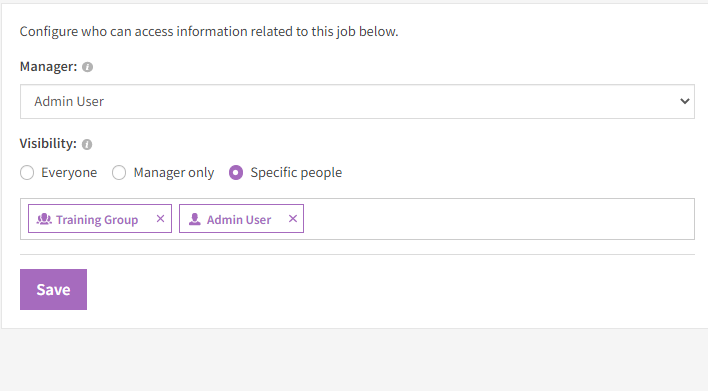Viewport: 708px width, 391px height.
Task: Click the Admin User tag name
Action: coord(239,219)
